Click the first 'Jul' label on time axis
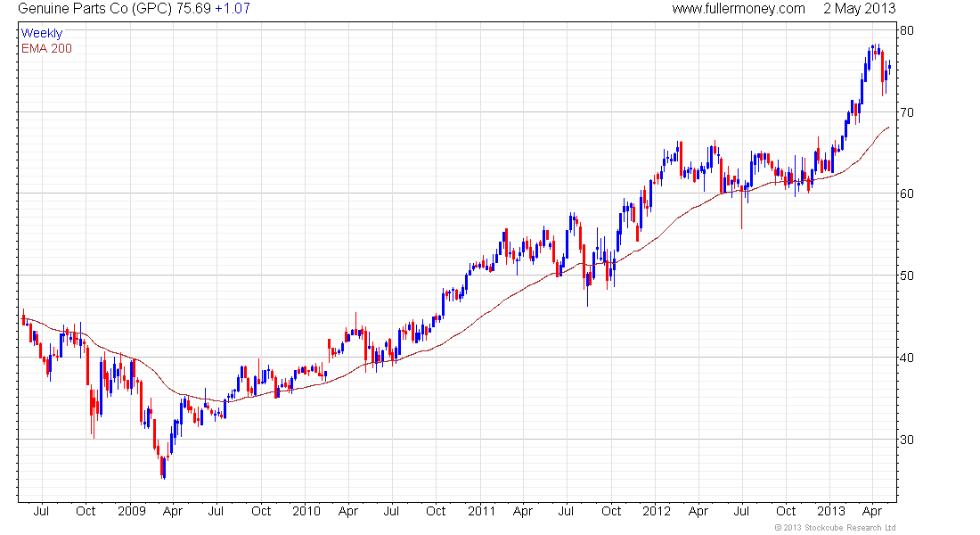Viewport: 980px width, 535px height. (x=41, y=511)
